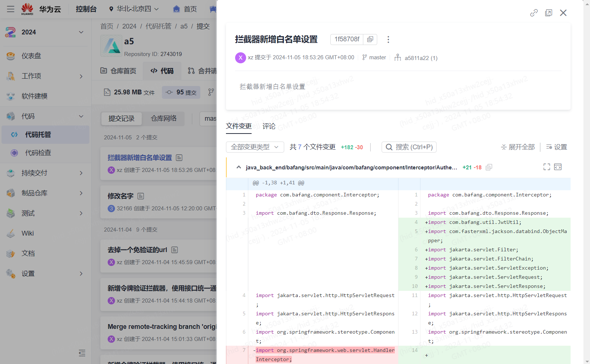This screenshot has width=590, height=364.
Task: Select the 提交记录 tab
Action: click(122, 119)
